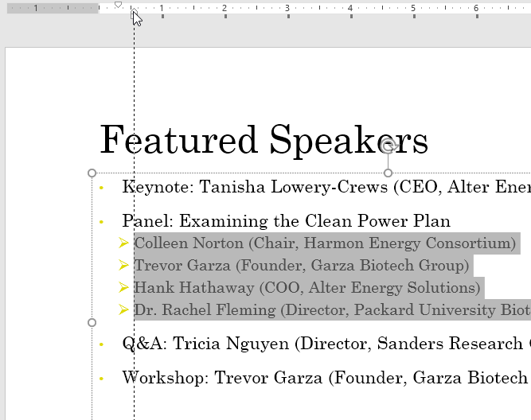Screen dimensions: 531x420
Task: Click the arrow bullet beside Colleen Norton
Action: click(x=123, y=243)
